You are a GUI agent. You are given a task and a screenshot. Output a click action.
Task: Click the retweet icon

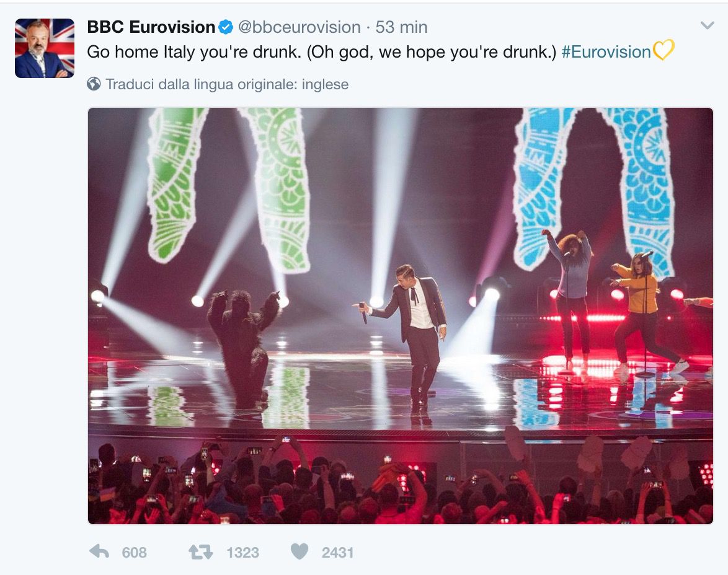coord(200,552)
